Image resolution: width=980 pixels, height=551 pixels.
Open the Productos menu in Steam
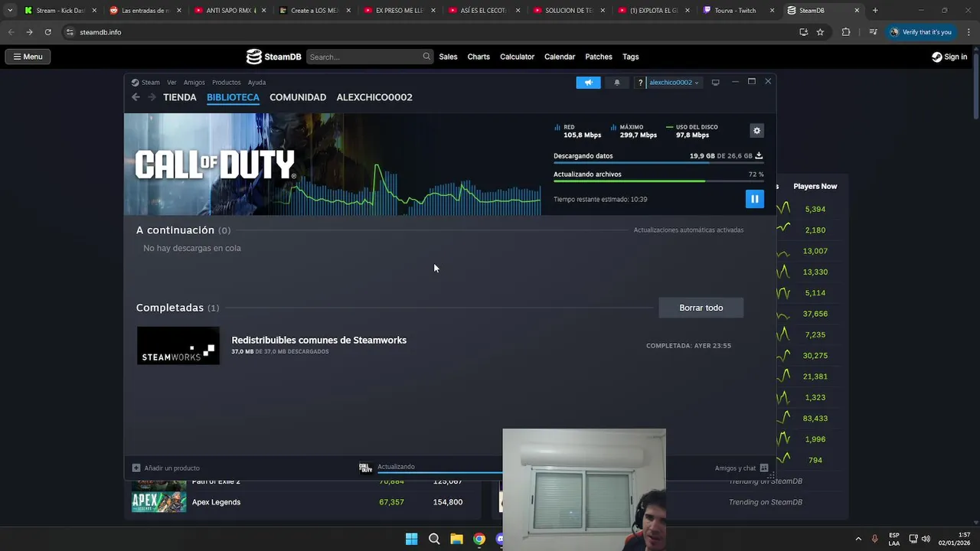point(226,83)
